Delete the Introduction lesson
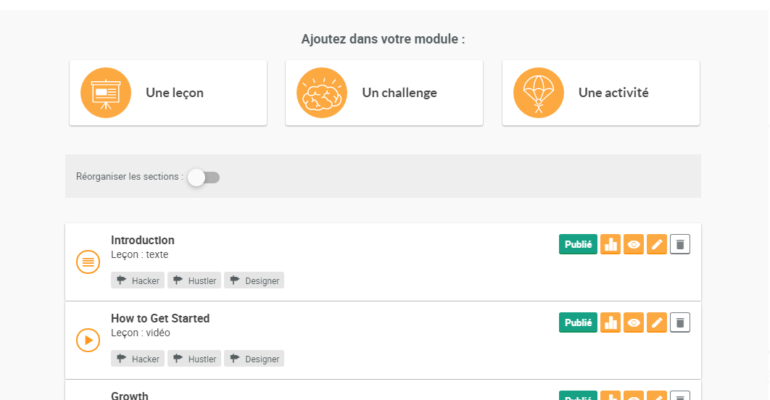The height and width of the screenshot is (400, 770). (680, 244)
